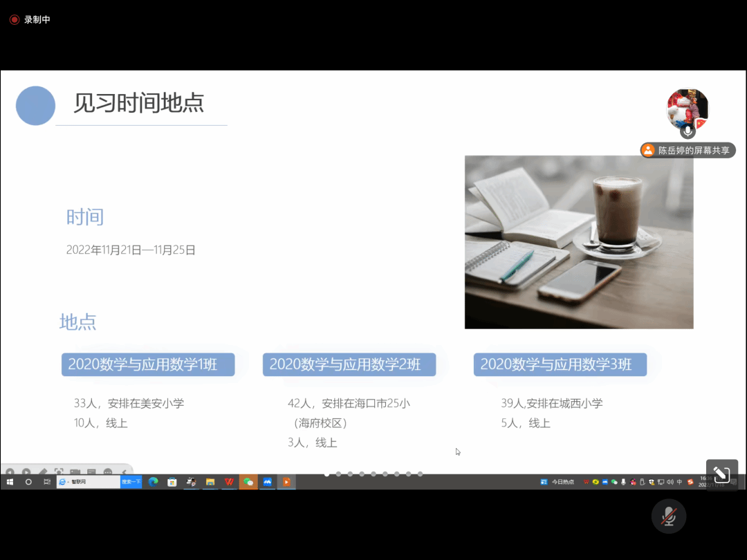Select the 2020数学与应用数学2班 box

click(349, 364)
